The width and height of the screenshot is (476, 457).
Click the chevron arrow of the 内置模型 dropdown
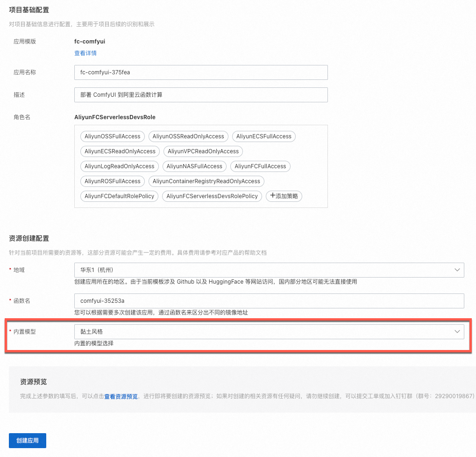point(457,332)
